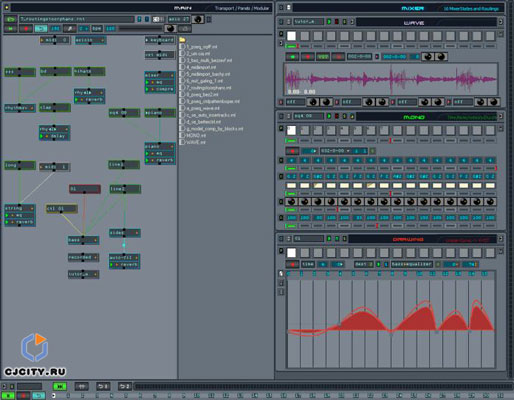The image size is (514, 400).
Task: Toggle the cyan loop button in main transport
Action: click(41, 29)
